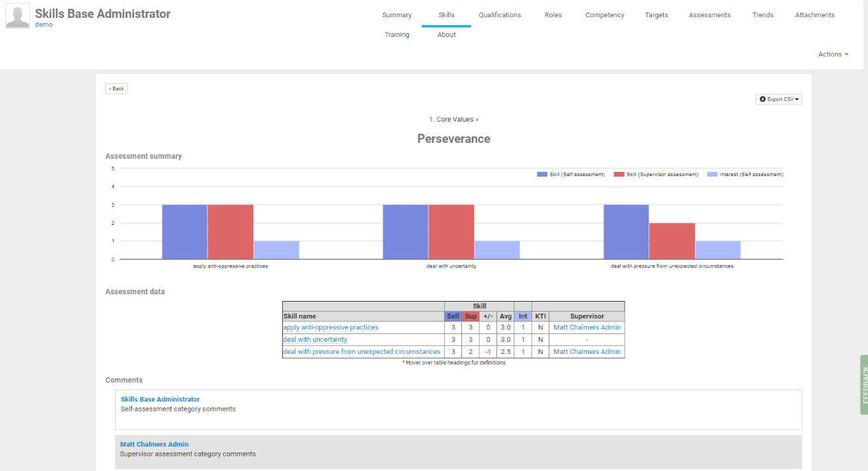This screenshot has height=471, width=868.
Task: Open 'apply anti-oppressive practices' skill link
Action: (x=331, y=327)
